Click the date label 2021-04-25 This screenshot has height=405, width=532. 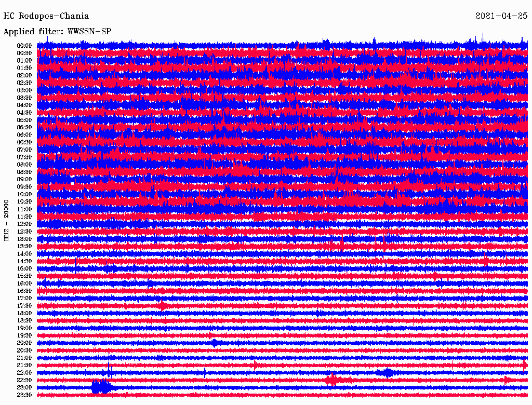(x=501, y=16)
